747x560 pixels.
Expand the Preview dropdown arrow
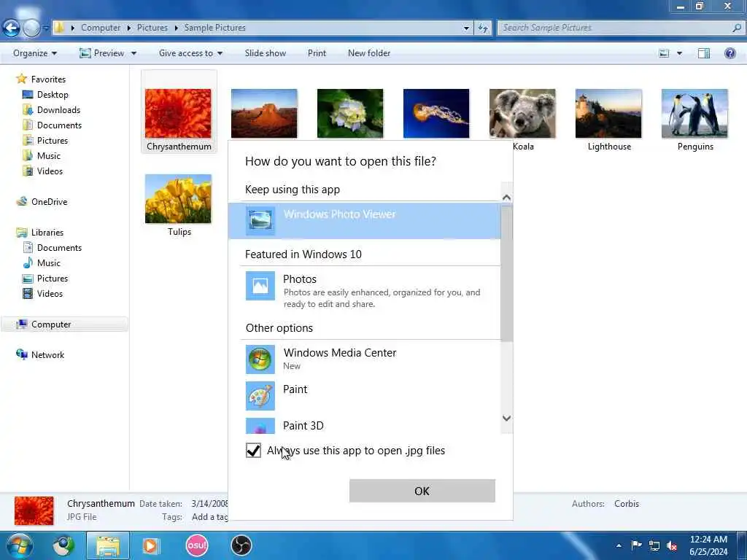[134, 53]
